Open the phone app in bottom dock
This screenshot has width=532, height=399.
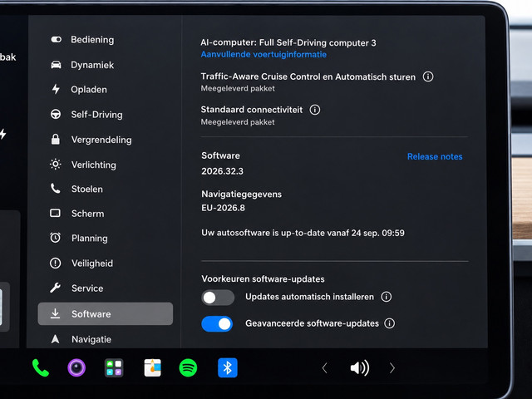tap(41, 368)
